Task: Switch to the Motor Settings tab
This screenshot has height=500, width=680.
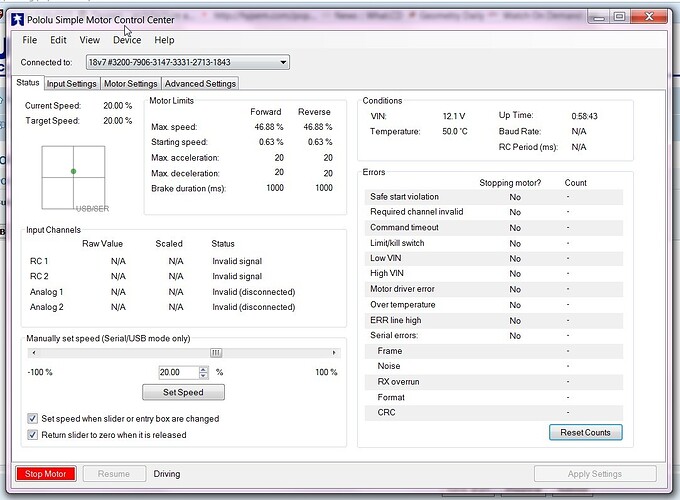Action: pyautogui.click(x=130, y=84)
